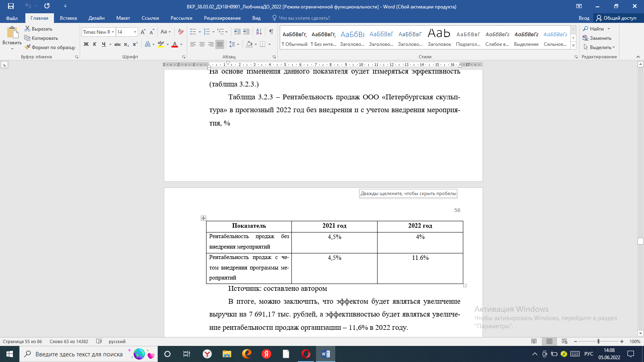Viewport: 644px width, 362px height.
Task: Align text to the right
Action: pyautogui.click(x=211, y=44)
